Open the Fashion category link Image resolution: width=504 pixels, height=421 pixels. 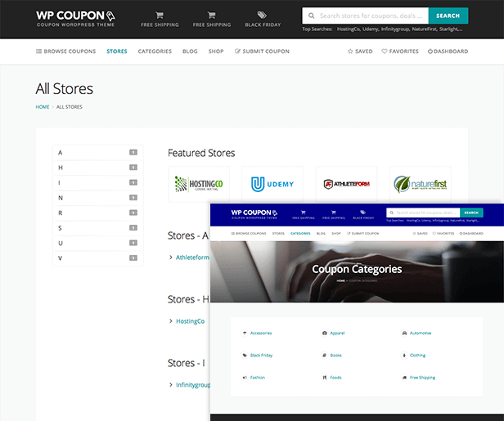coord(258,378)
